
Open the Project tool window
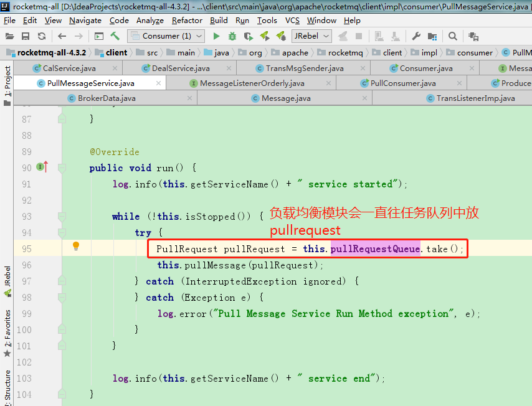(x=7, y=86)
